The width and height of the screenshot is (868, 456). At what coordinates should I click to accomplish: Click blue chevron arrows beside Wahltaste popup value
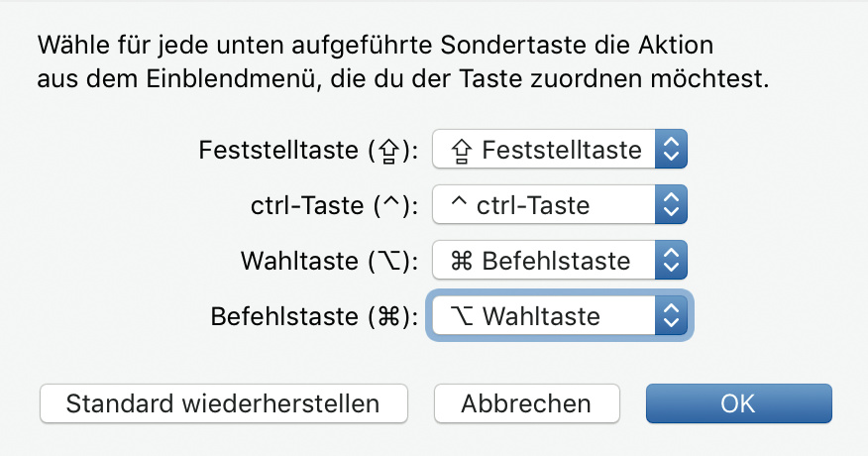coord(671,316)
